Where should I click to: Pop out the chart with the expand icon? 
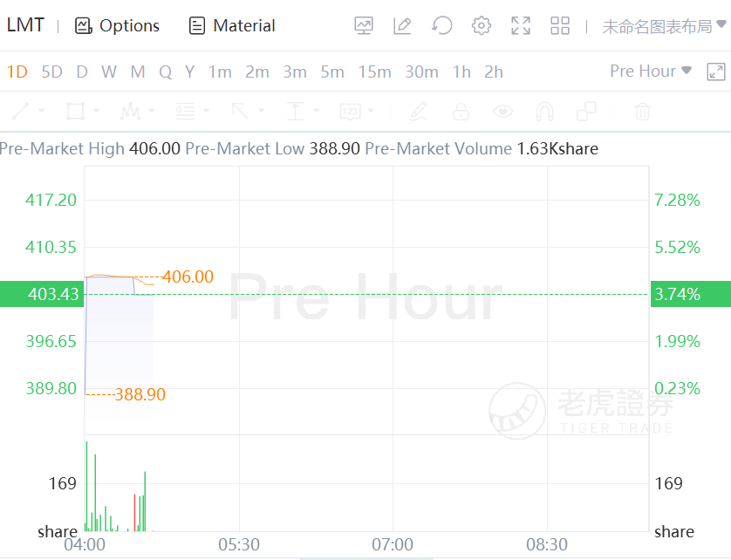coord(715,72)
